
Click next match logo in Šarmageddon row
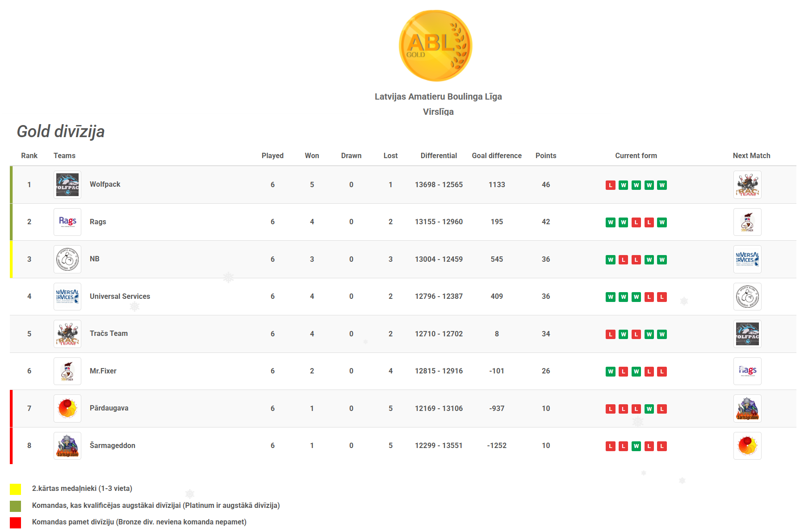point(747,446)
